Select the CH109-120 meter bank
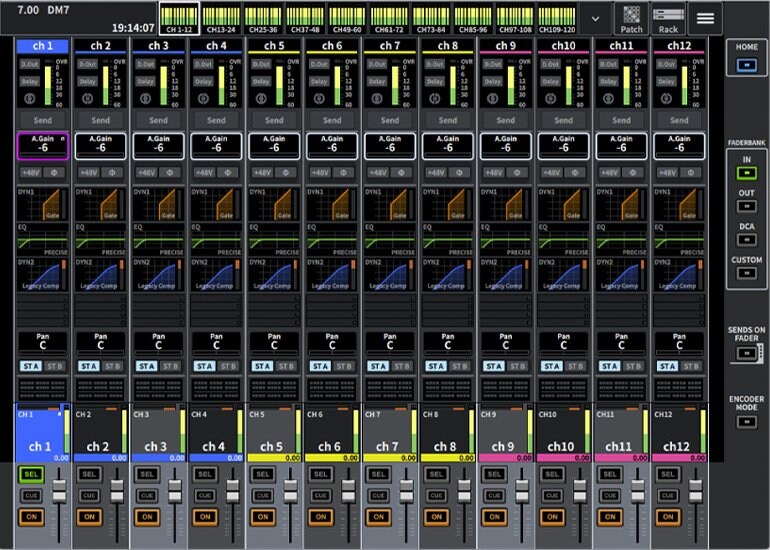 click(557, 19)
